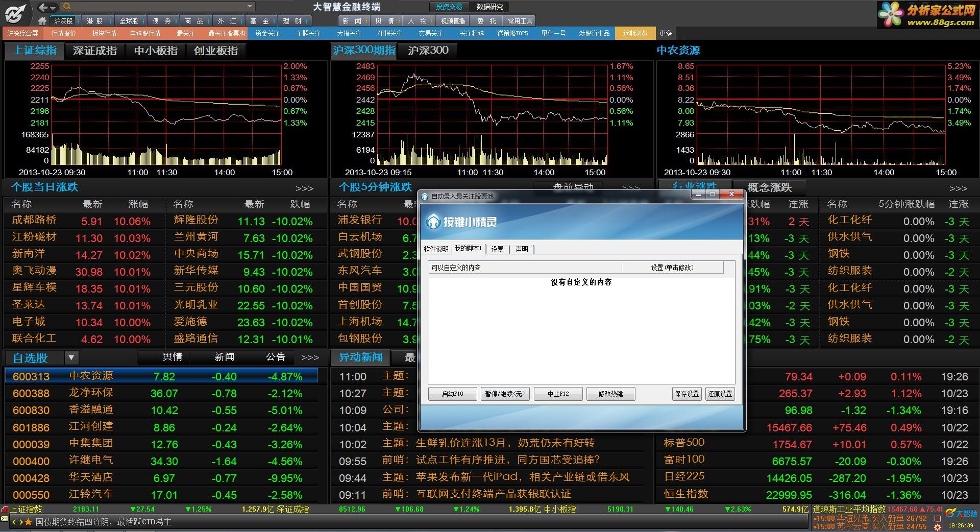This screenshot has height=532, width=980.
Task: Click the 保存设置 button
Action: pos(687,394)
